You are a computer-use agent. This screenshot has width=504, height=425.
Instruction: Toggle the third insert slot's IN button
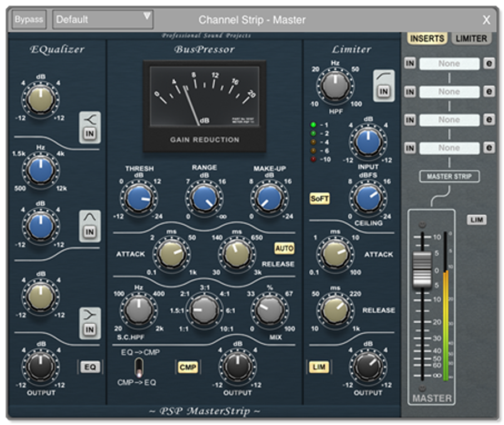point(410,120)
